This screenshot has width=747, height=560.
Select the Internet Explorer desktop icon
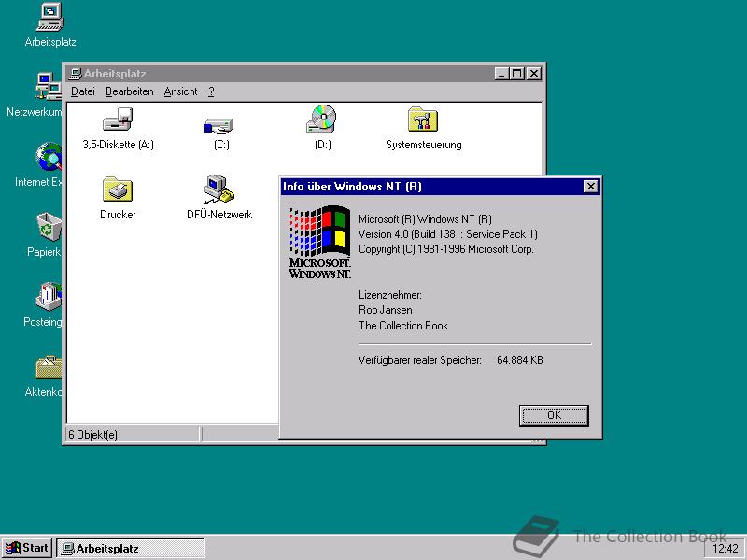[49, 157]
